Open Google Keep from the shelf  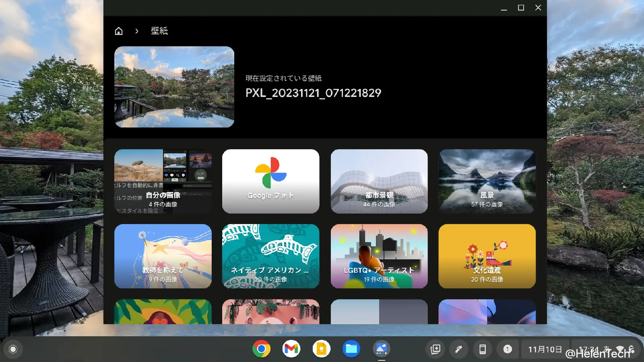click(321, 349)
